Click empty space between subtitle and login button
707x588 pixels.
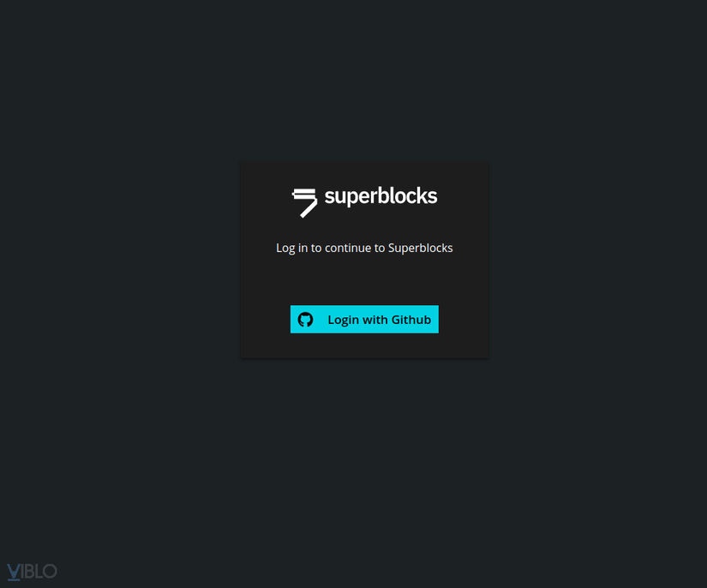(x=364, y=280)
